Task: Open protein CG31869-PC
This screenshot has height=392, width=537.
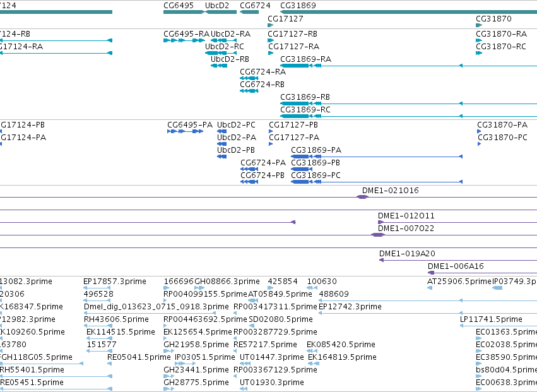Action: pyautogui.click(x=316, y=175)
